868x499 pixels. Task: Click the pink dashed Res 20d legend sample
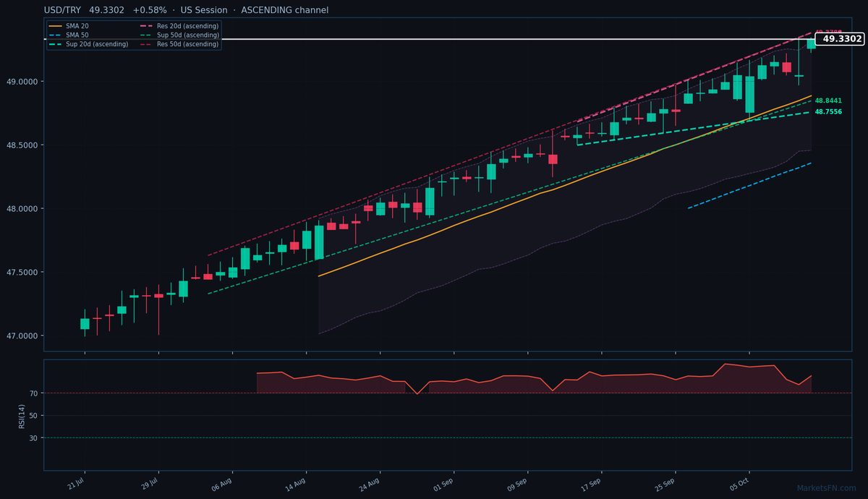pos(146,26)
